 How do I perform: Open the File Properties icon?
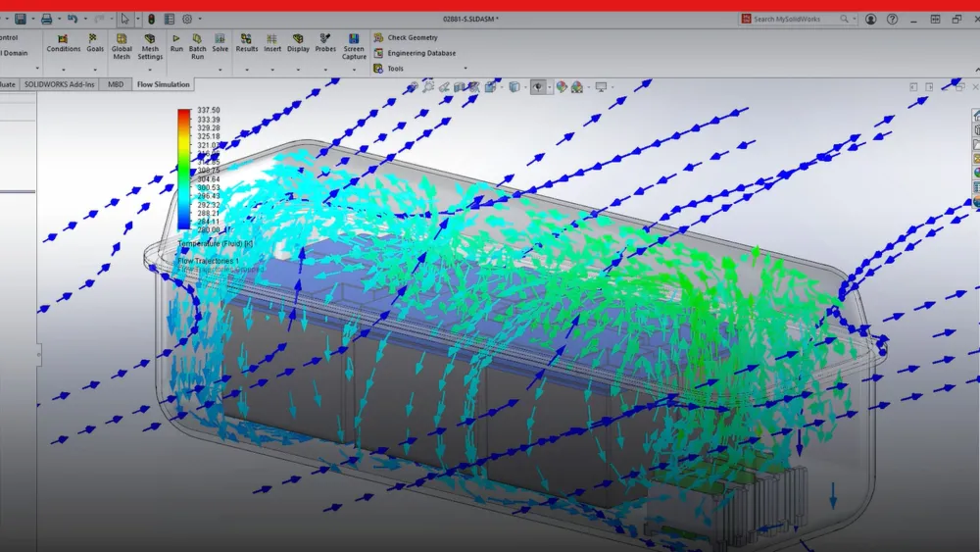(170, 20)
